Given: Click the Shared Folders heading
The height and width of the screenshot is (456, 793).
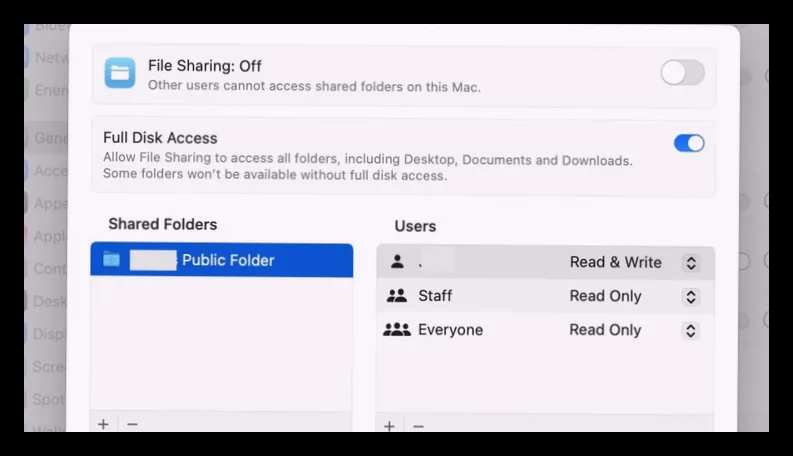Looking at the screenshot, I should pos(163,224).
